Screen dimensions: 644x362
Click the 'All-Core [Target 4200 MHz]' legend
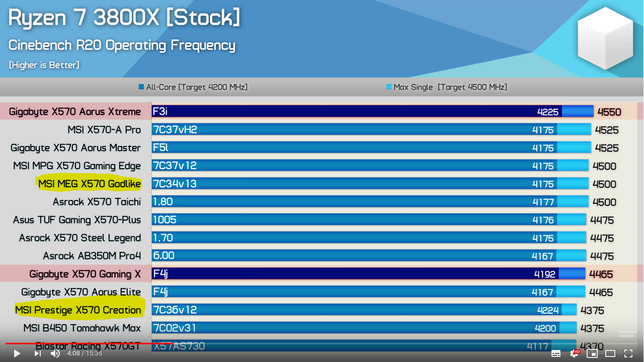pyautogui.click(x=193, y=87)
